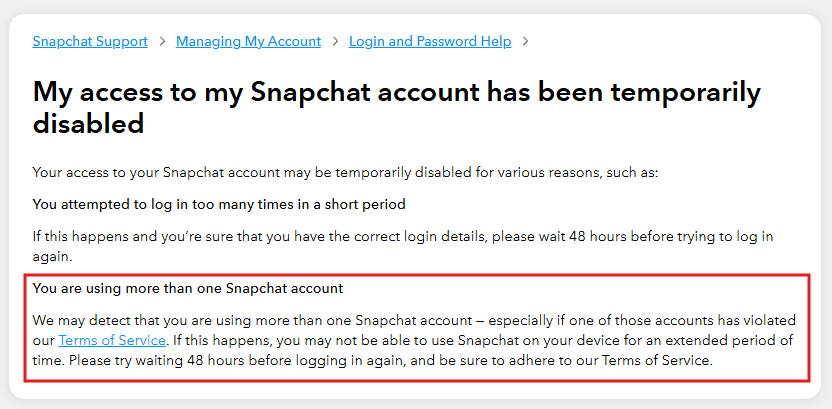The height and width of the screenshot is (409, 832).
Task: Click the chevron after Login and Password Help
Action: [x=526, y=42]
